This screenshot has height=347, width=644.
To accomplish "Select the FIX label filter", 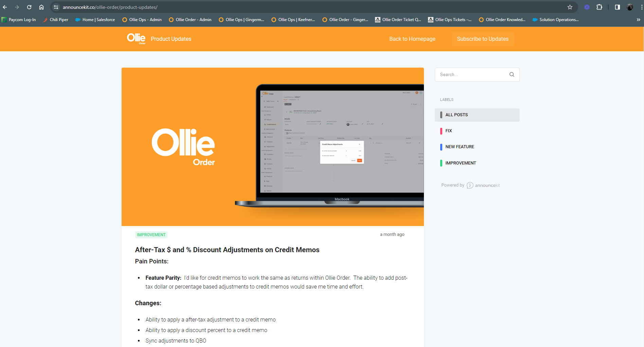I will [x=449, y=131].
